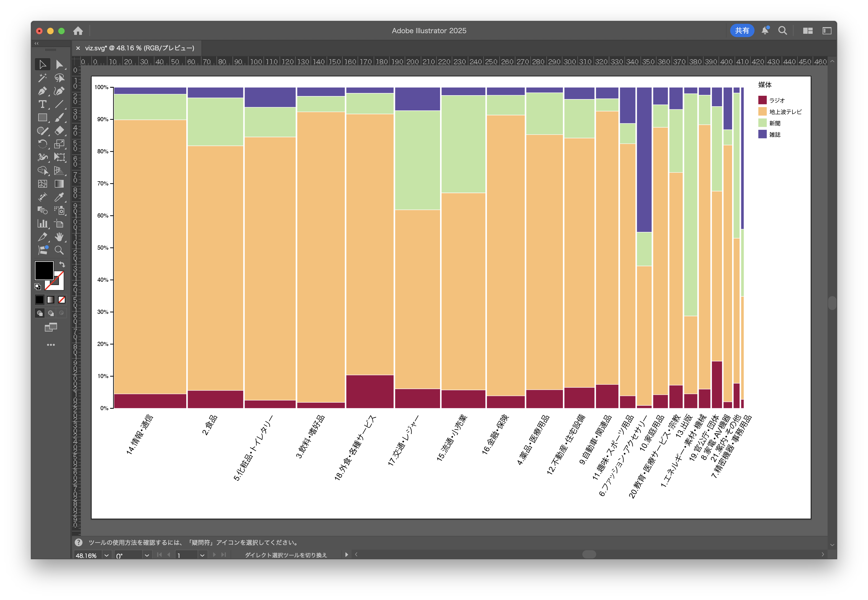868x600 pixels.
Task: Open the zoom level dropdown
Action: tap(107, 555)
